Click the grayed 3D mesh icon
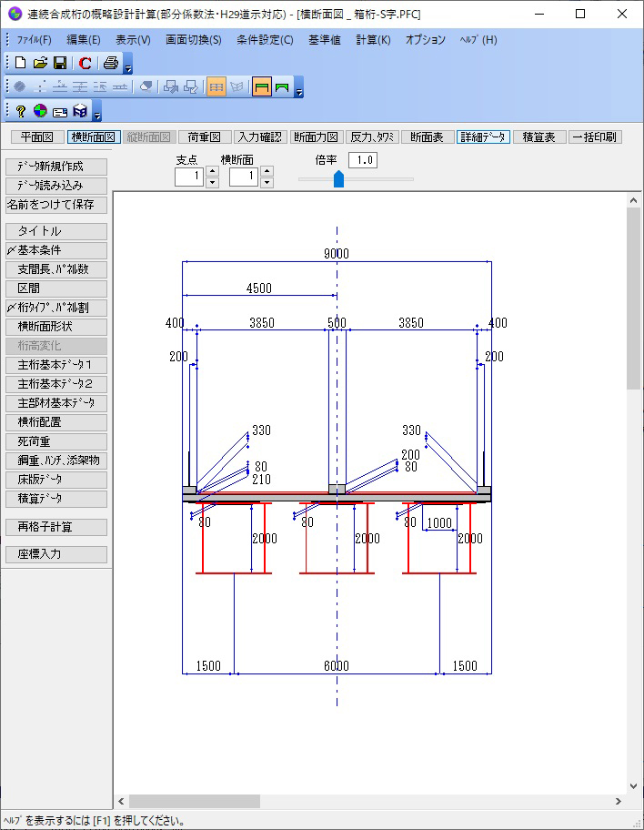Viewport: 644px width, 830px height. (x=237, y=86)
